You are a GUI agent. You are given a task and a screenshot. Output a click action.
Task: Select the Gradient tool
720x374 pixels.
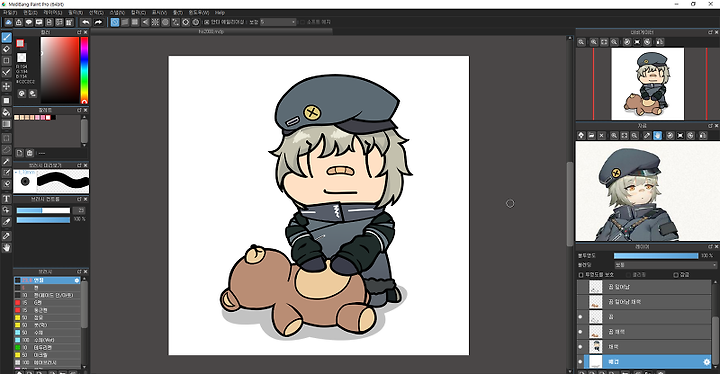(x=6, y=124)
